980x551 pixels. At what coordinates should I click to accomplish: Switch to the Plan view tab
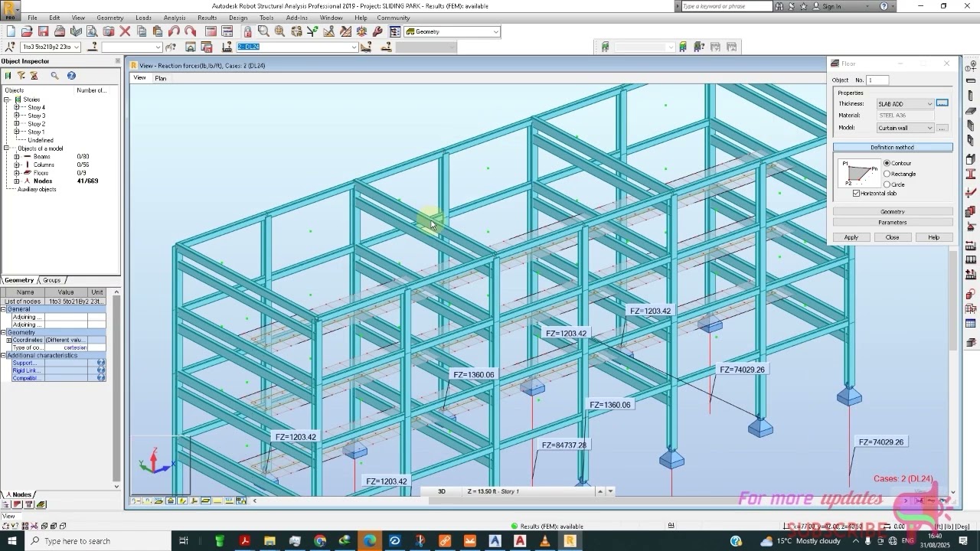160,78
